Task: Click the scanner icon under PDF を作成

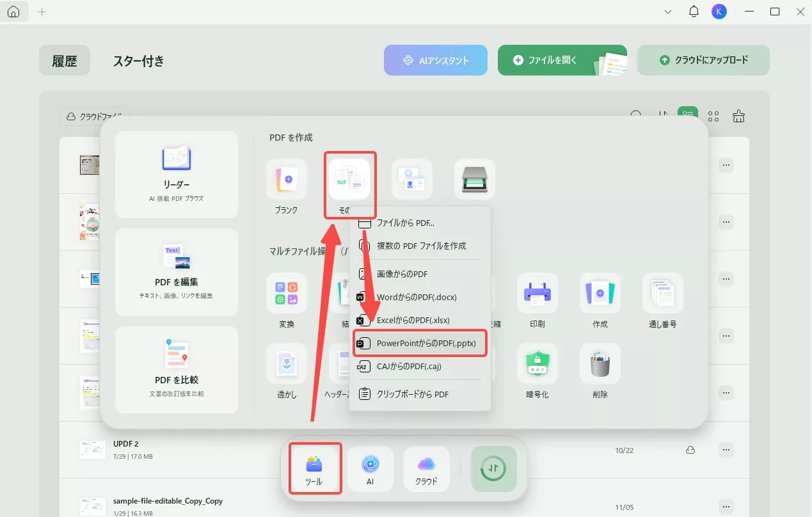Action: click(x=474, y=179)
